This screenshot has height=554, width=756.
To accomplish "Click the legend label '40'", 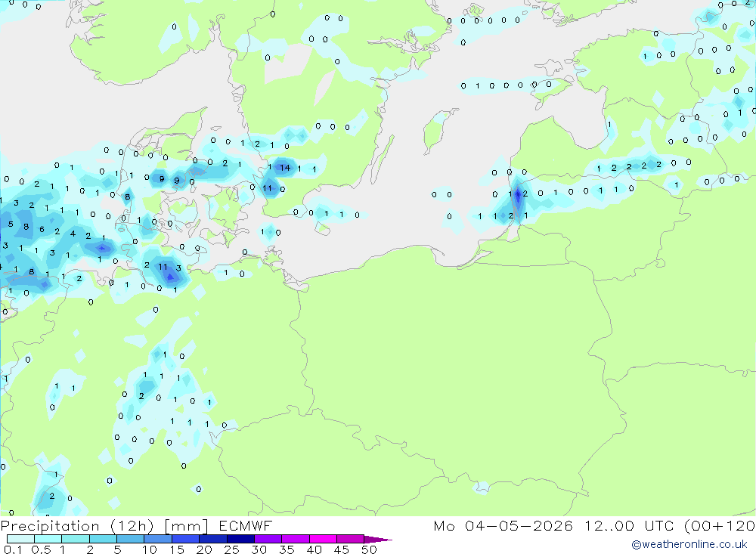I will 314,549.
